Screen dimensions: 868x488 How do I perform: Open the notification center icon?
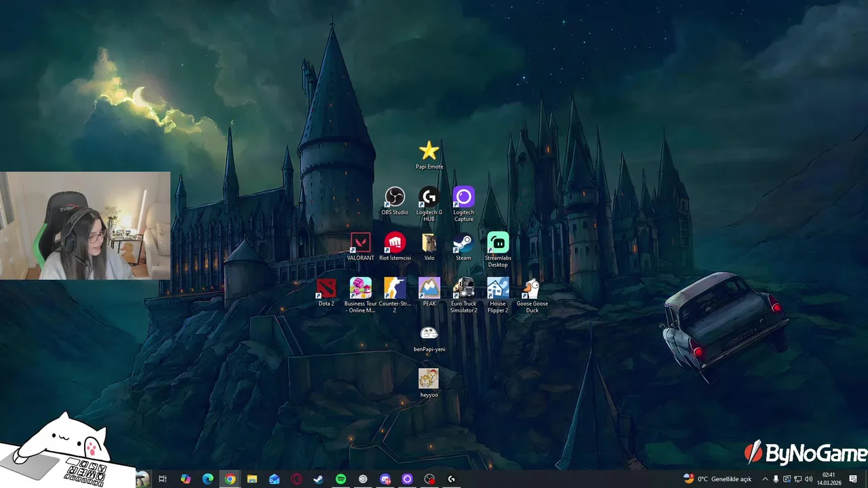click(853, 479)
